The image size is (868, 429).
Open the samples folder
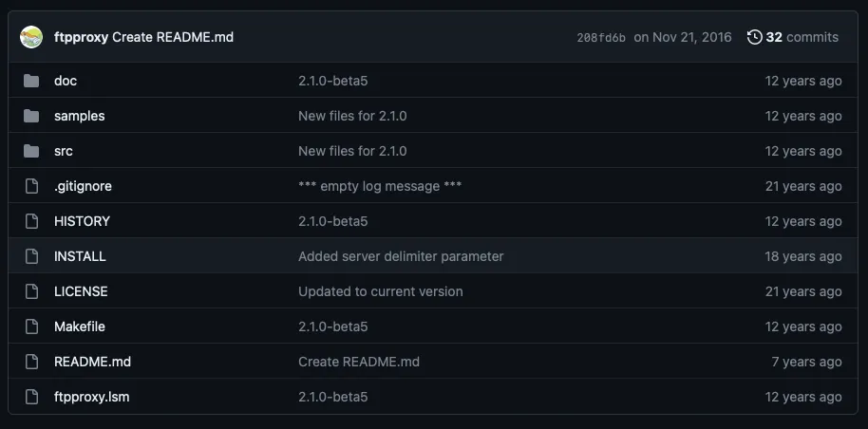point(80,116)
